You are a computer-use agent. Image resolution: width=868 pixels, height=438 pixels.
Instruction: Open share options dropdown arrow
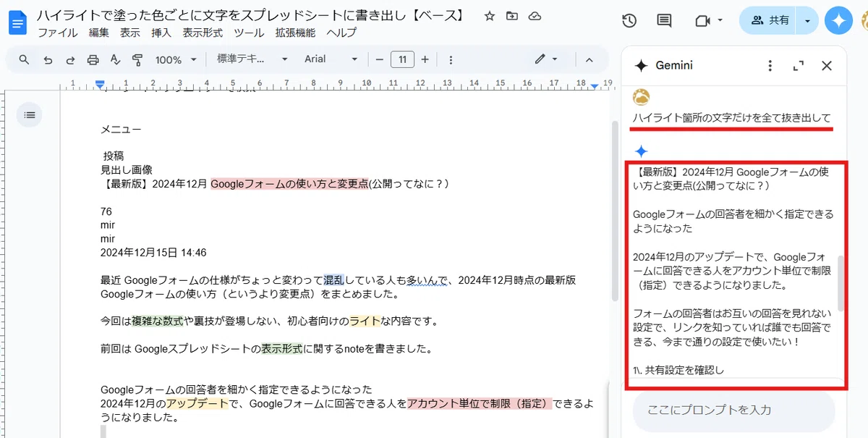807,20
